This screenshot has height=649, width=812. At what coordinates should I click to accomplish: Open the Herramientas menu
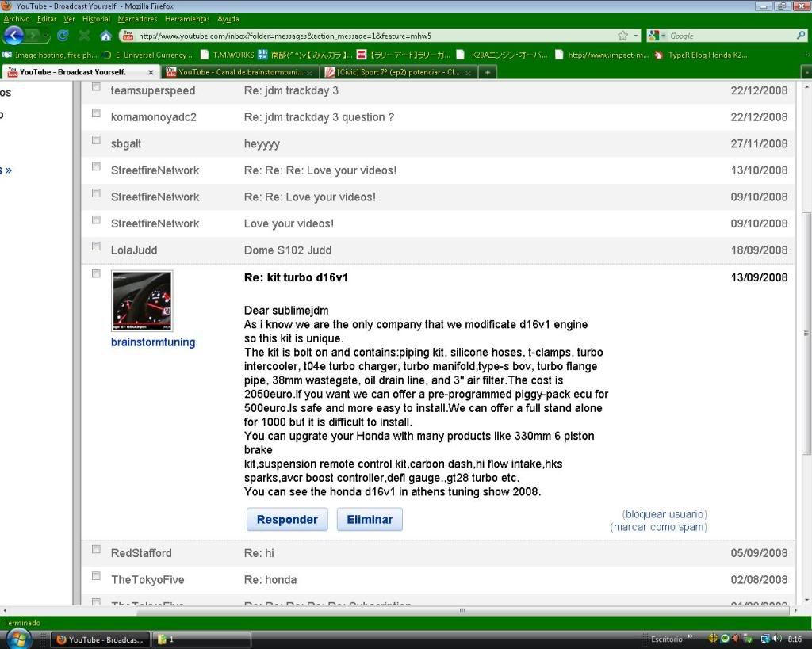point(187,19)
